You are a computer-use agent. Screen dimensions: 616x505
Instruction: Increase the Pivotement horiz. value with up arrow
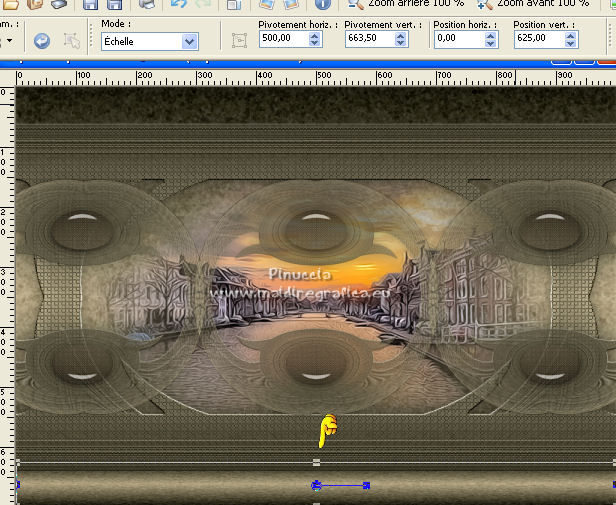tap(315, 35)
